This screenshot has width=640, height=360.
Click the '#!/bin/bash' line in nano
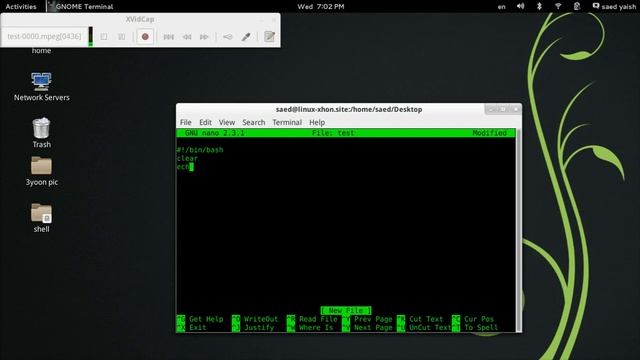click(x=200, y=150)
